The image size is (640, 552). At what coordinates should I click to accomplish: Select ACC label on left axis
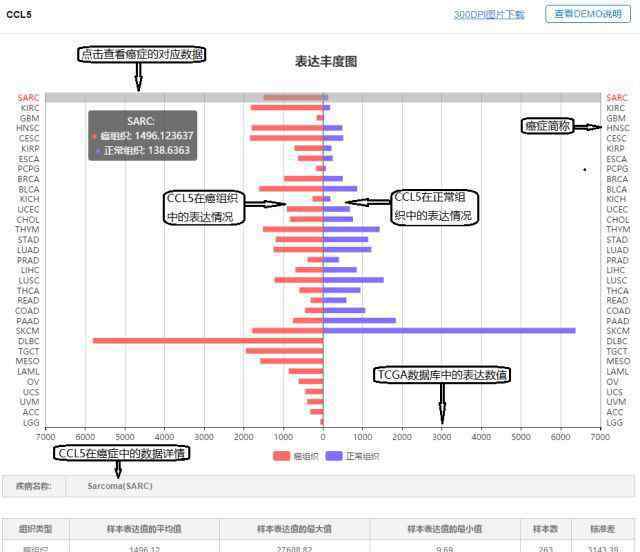(31, 412)
